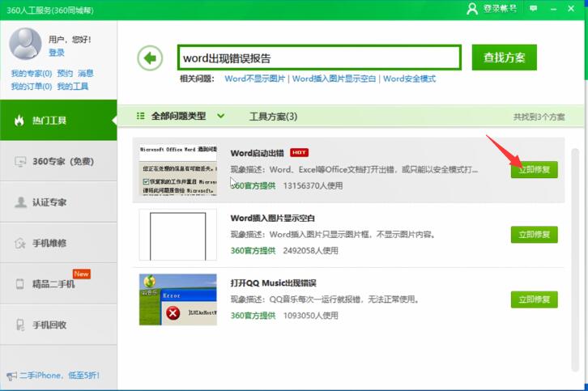Open 手机回收 sidebar section
The image size is (588, 391).
click(x=58, y=325)
